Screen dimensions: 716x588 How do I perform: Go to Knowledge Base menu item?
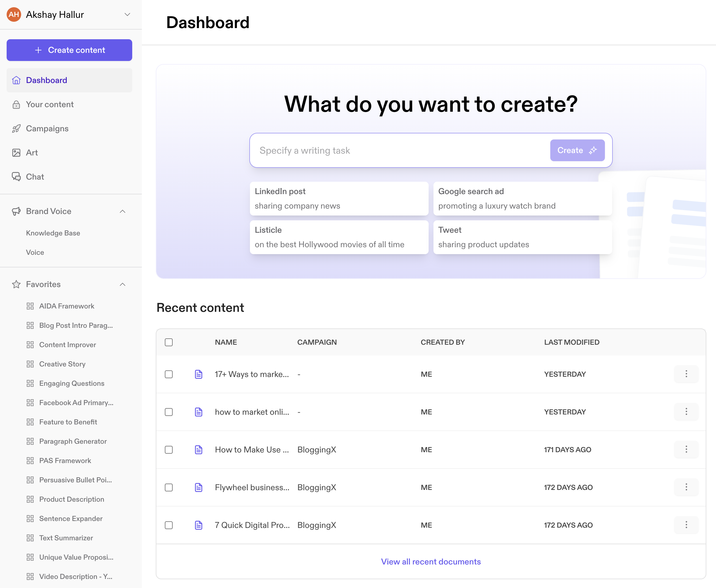click(53, 233)
